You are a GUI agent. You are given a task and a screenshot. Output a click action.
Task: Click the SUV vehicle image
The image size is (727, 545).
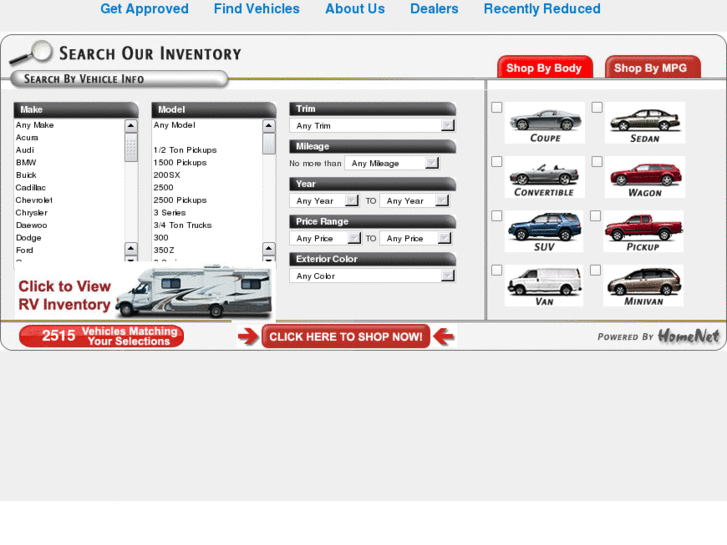point(544,229)
